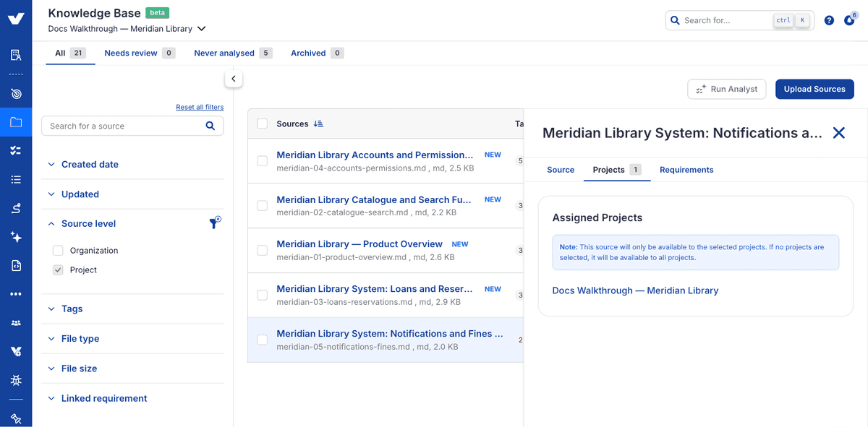Screen dimensions: 868x427
Task: Open the Docs Walkthrough — Meridian Library project dropdown
Action: [127, 29]
